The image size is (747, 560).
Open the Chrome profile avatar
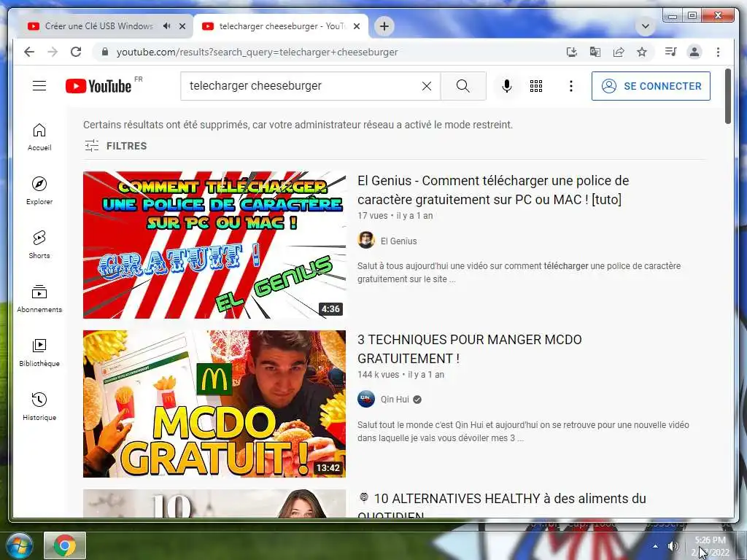(694, 52)
